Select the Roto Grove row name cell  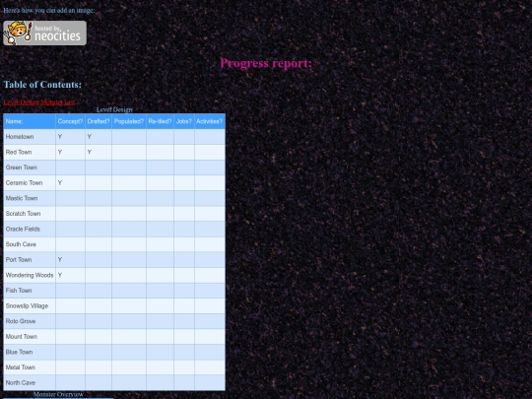[30, 321]
